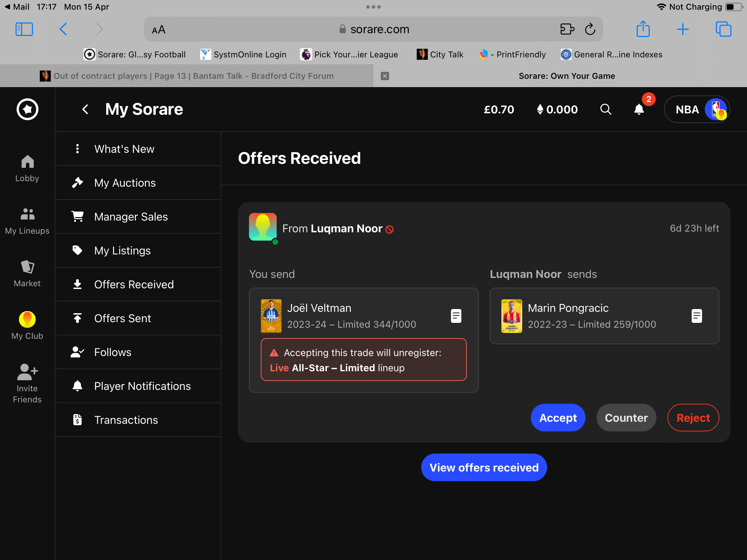Open Follows
Image resolution: width=747 pixels, height=560 pixels.
pyautogui.click(x=138, y=352)
